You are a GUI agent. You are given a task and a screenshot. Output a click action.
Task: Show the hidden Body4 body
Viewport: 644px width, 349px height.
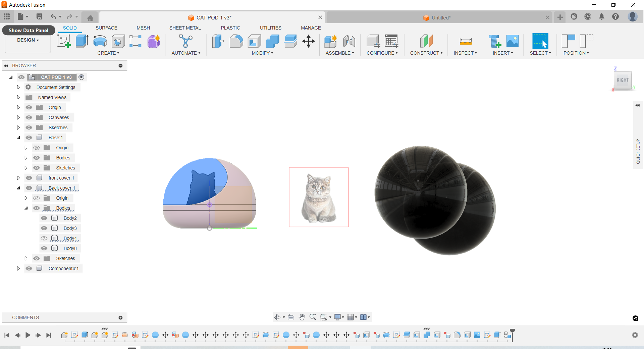pos(44,238)
